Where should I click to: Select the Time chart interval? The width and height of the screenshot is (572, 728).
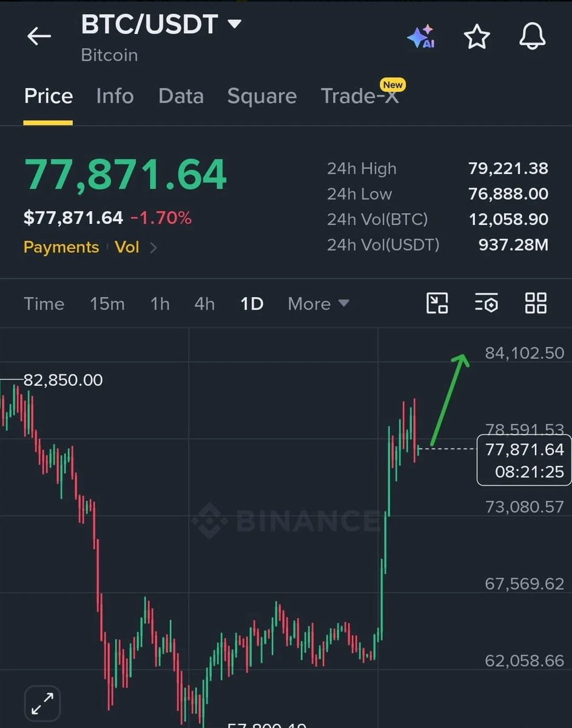point(44,303)
